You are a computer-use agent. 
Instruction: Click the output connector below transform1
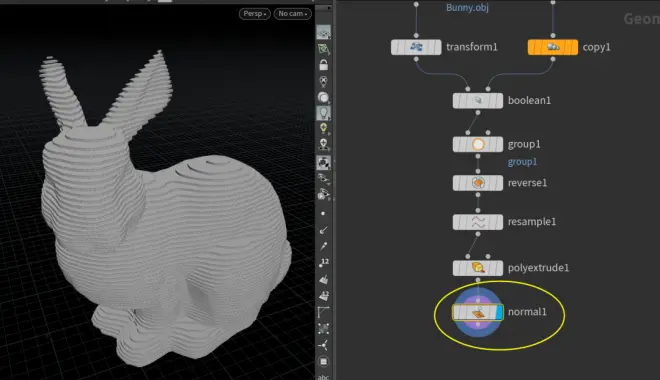tap(416, 59)
